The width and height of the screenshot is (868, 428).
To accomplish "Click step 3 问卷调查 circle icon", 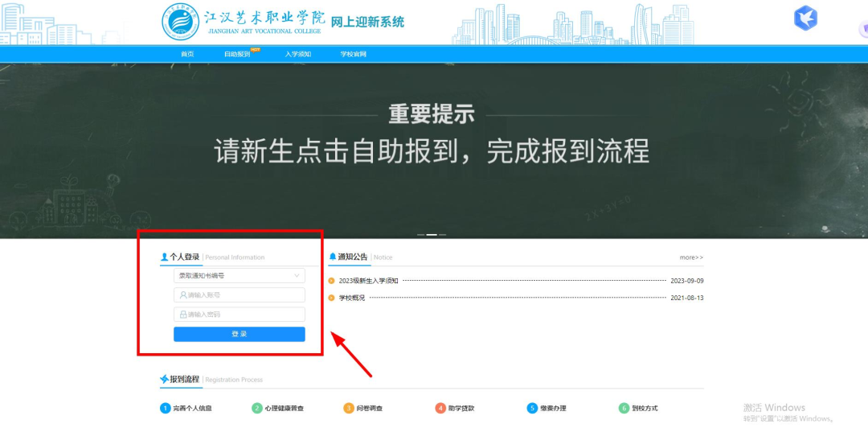I will (349, 408).
